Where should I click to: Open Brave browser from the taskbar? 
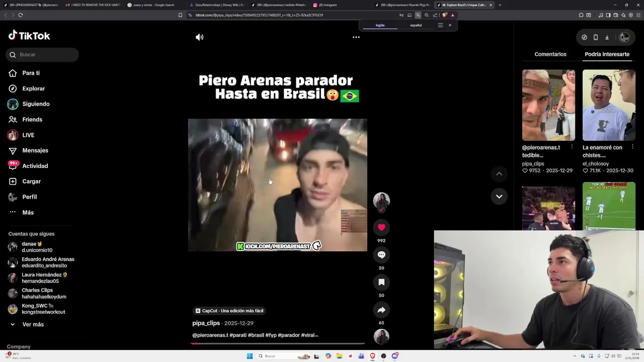(372, 356)
